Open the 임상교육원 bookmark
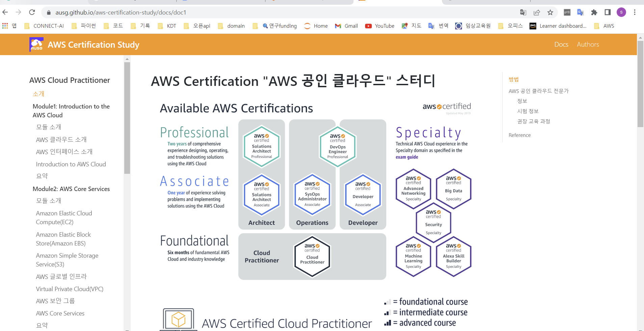644x331 pixels. pyautogui.click(x=473, y=26)
